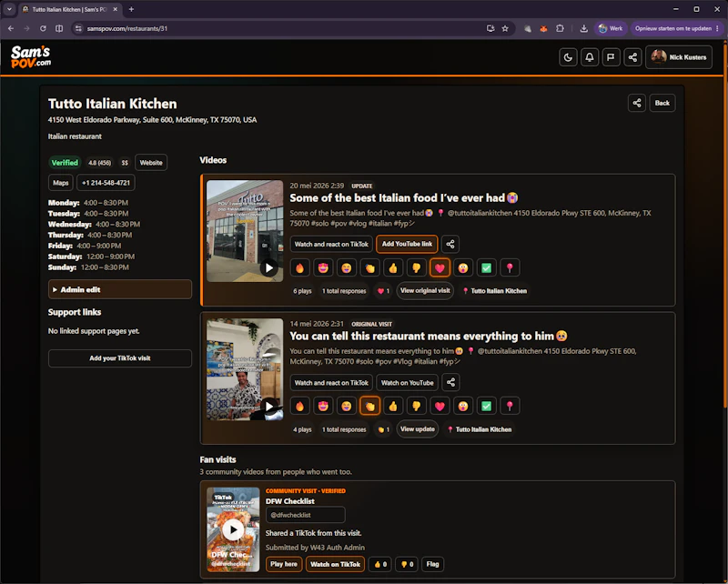The height and width of the screenshot is (584, 728).
Task: Click Add YouTube link button
Action: point(407,244)
